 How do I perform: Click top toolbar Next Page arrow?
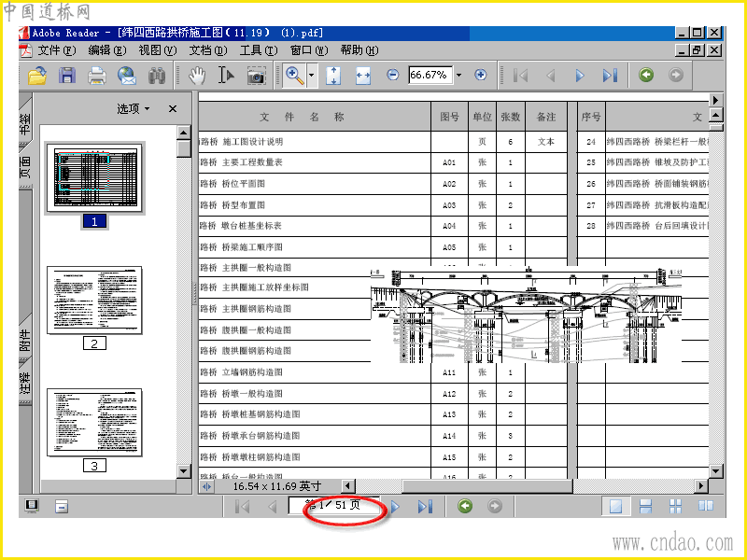pos(580,76)
